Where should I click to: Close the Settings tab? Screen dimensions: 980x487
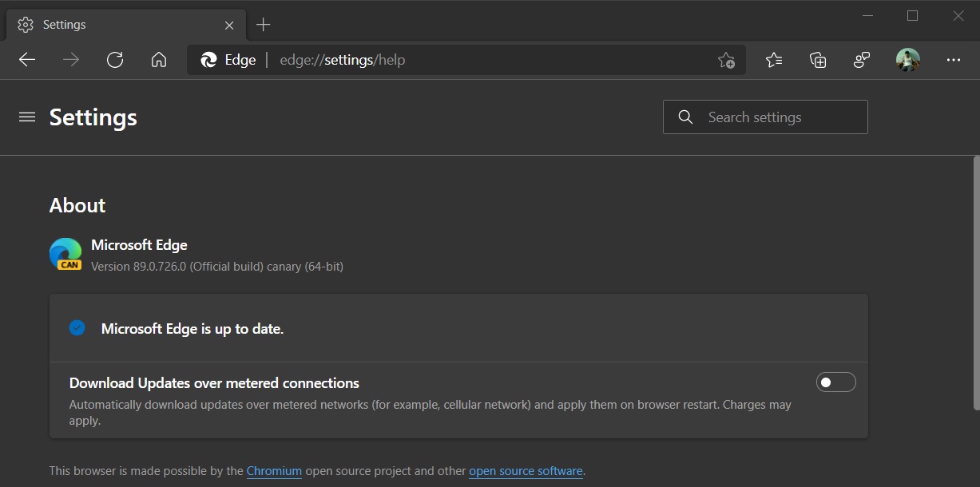pyautogui.click(x=229, y=25)
